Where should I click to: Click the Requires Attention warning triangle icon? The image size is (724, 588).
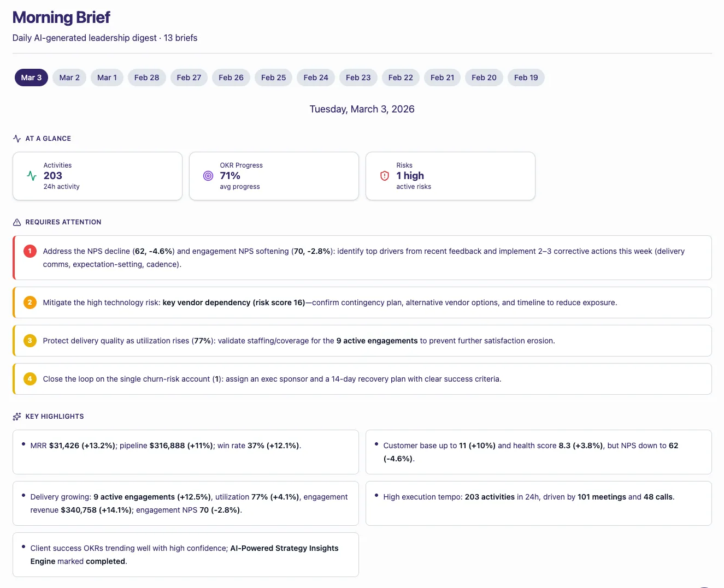coord(17,222)
